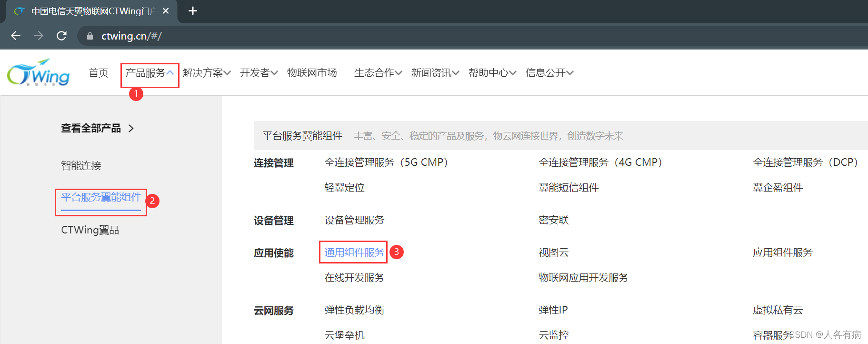Image resolution: width=868 pixels, height=344 pixels.
Task: Click the browser forward arrow
Action: pos(39,36)
